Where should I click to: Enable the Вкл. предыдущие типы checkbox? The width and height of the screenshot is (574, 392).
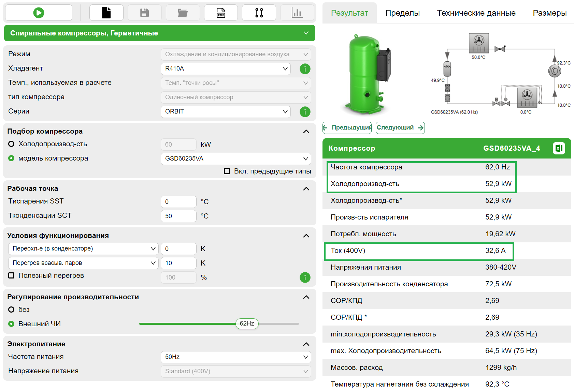[227, 171]
